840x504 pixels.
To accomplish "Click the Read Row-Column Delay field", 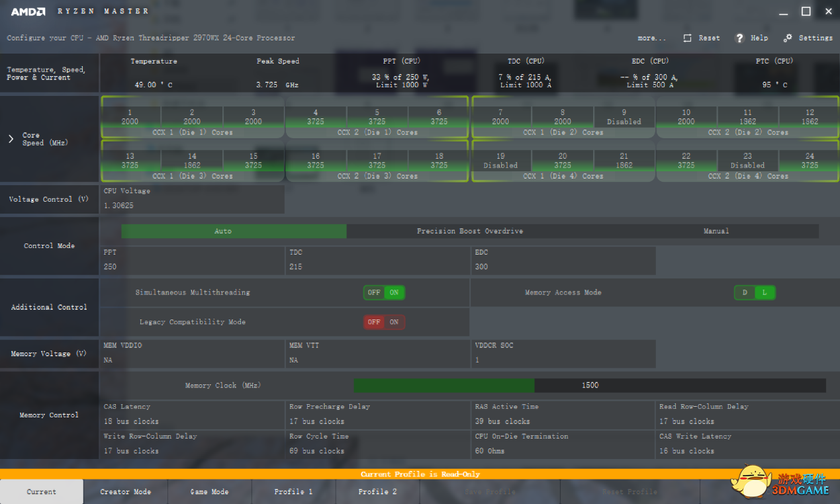I will coord(749,415).
